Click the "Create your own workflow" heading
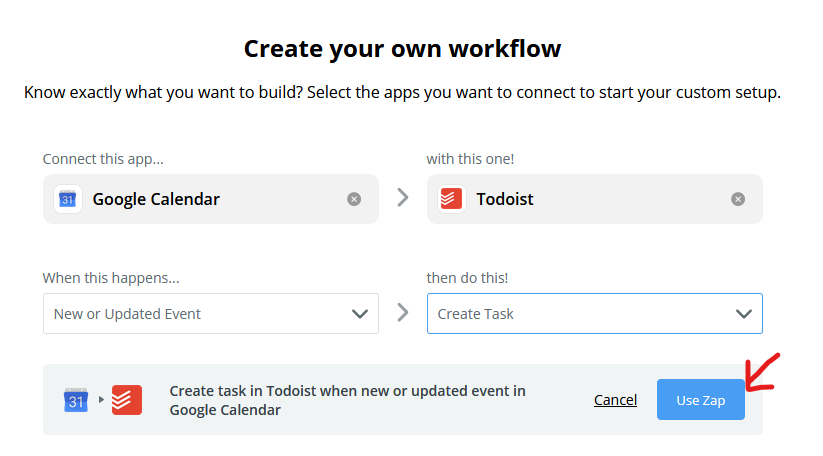Viewport: 823px width, 456px height. pos(403,48)
